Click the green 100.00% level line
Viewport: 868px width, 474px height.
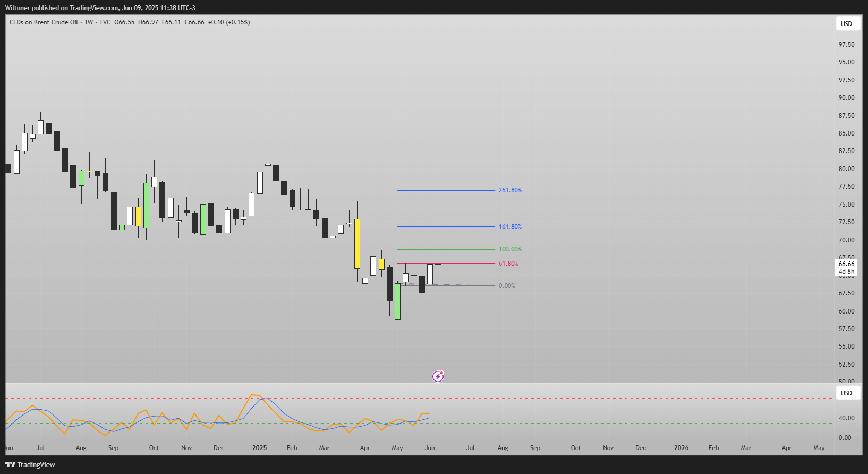click(445, 249)
